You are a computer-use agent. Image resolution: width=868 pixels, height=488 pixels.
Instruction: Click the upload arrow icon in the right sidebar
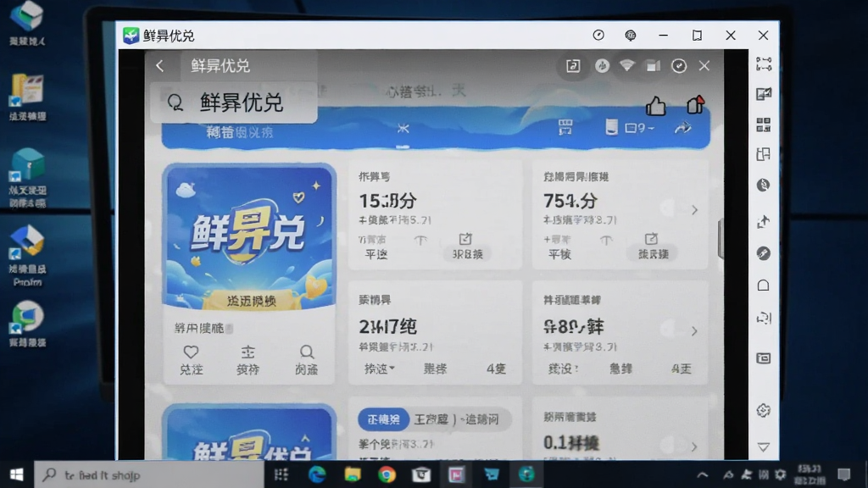pos(764,222)
